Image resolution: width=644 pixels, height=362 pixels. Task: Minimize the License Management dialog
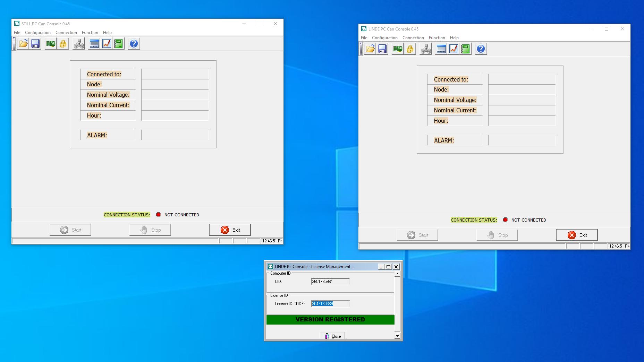click(x=381, y=267)
